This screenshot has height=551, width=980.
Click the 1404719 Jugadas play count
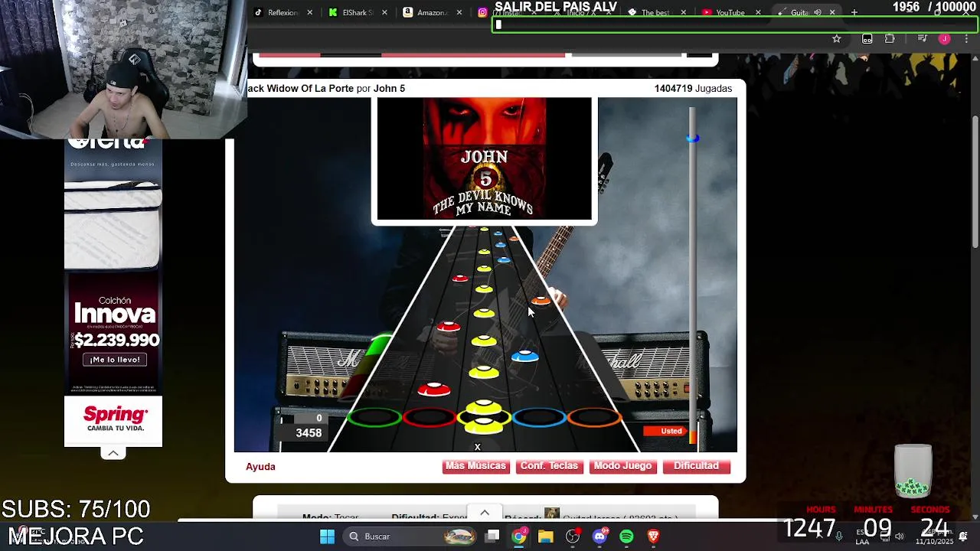click(x=693, y=89)
